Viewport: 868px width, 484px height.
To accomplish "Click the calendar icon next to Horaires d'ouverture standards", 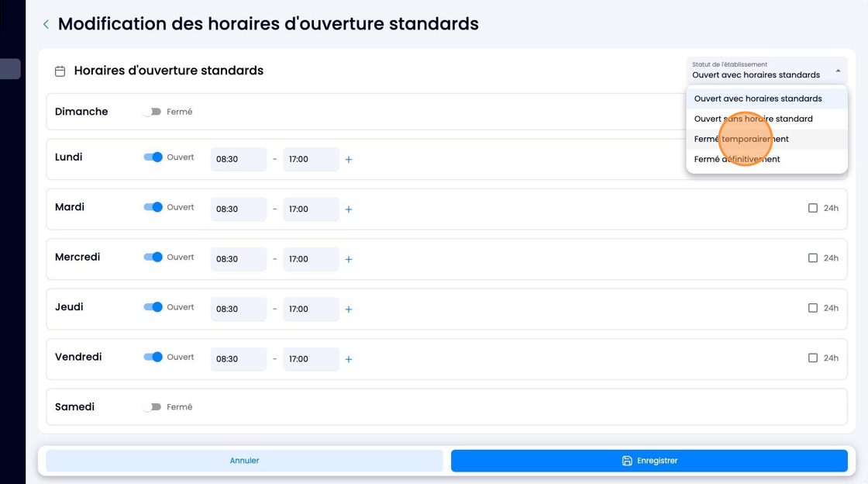I will (60, 71).
